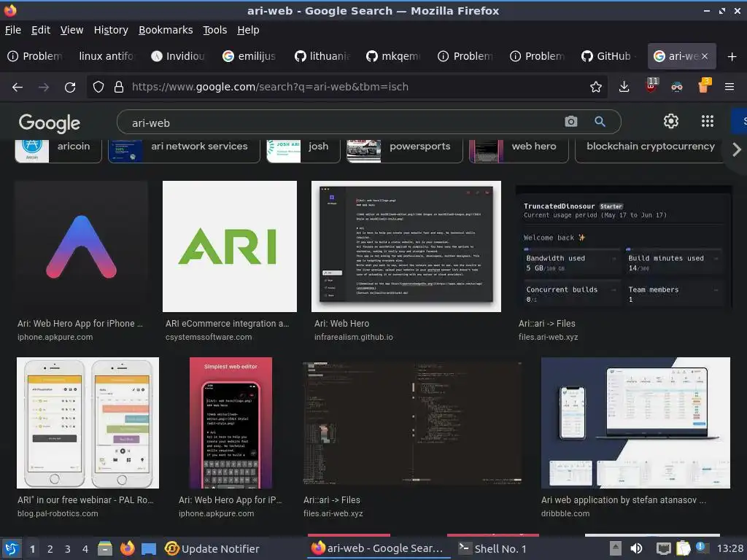
Task: Go back to the previous page
Action: click(x=18, y=87)
